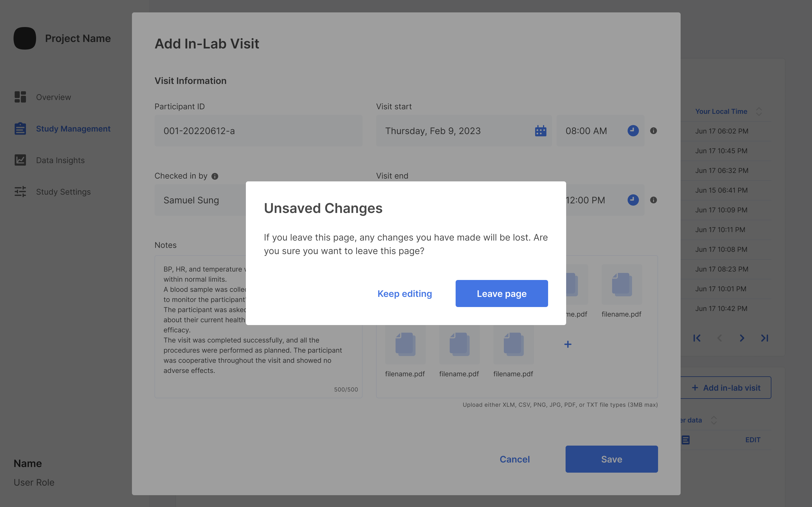Click the calendar icon in Visit start
The height and width of the screenshot is (507, 812).
click(540, 131)
